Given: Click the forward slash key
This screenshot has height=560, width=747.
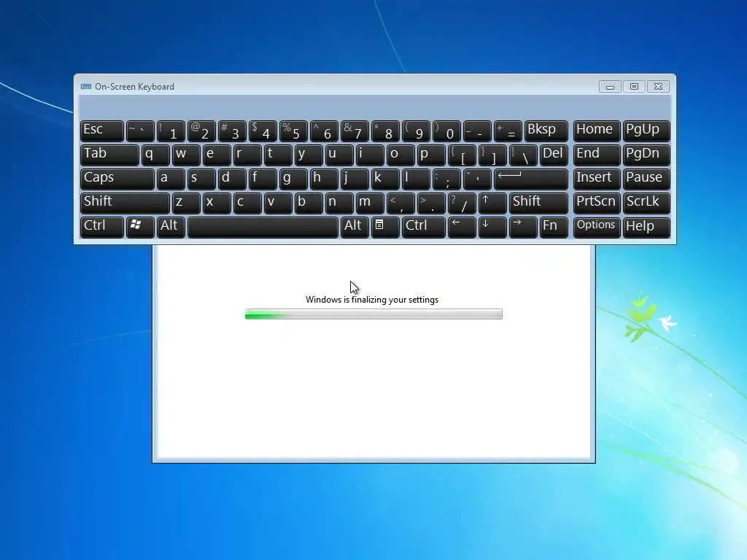Looking at the screenshot, I should 462,203.
